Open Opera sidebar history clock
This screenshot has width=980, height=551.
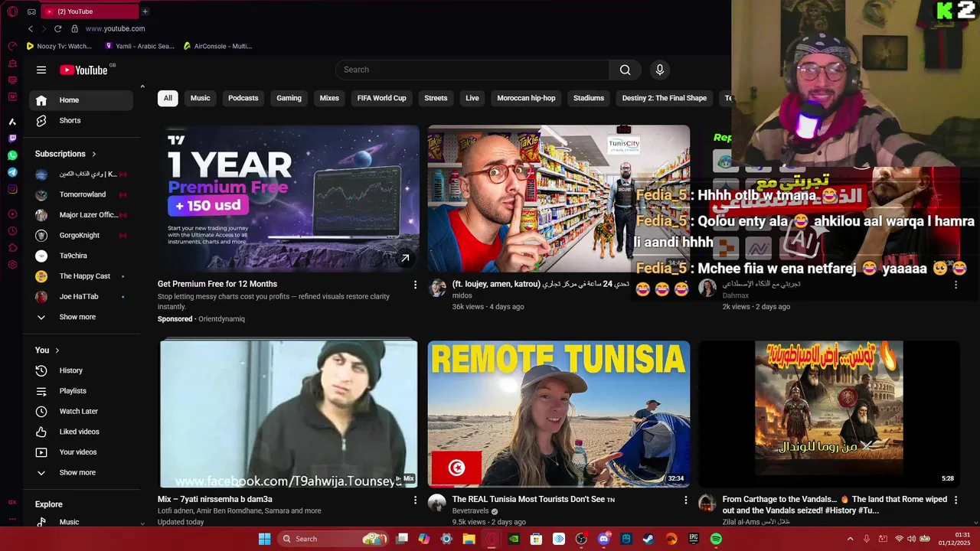(12, 231)
